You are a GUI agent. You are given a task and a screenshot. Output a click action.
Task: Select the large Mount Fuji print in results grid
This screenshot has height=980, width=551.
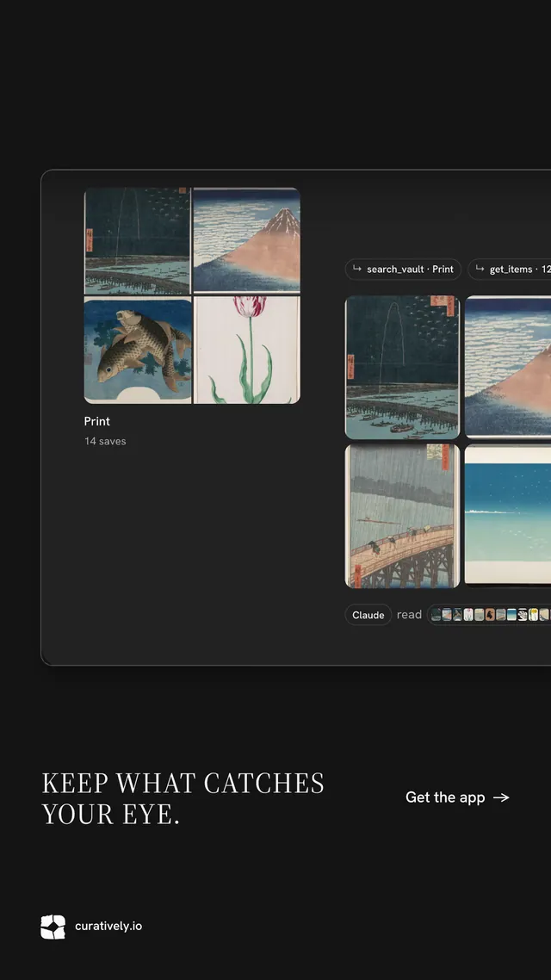pyautogui.click(x=508, y=366)
